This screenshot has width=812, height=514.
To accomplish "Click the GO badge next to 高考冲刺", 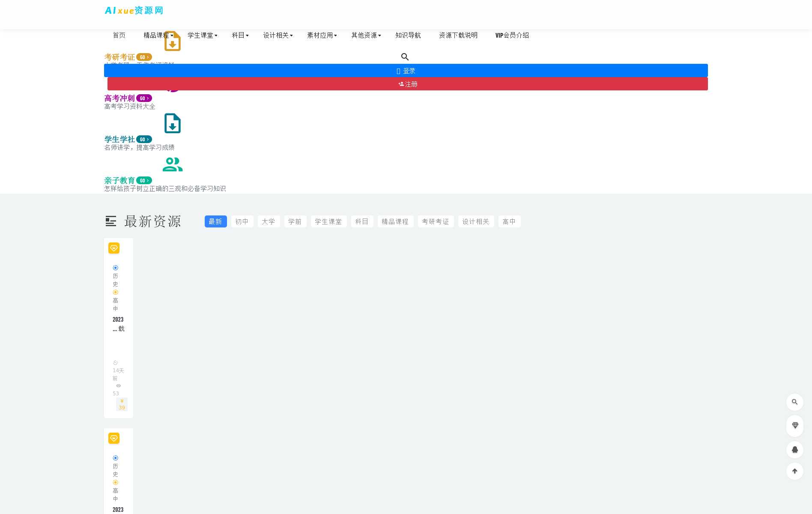I will pyautogui.click(x=144, y=99).
